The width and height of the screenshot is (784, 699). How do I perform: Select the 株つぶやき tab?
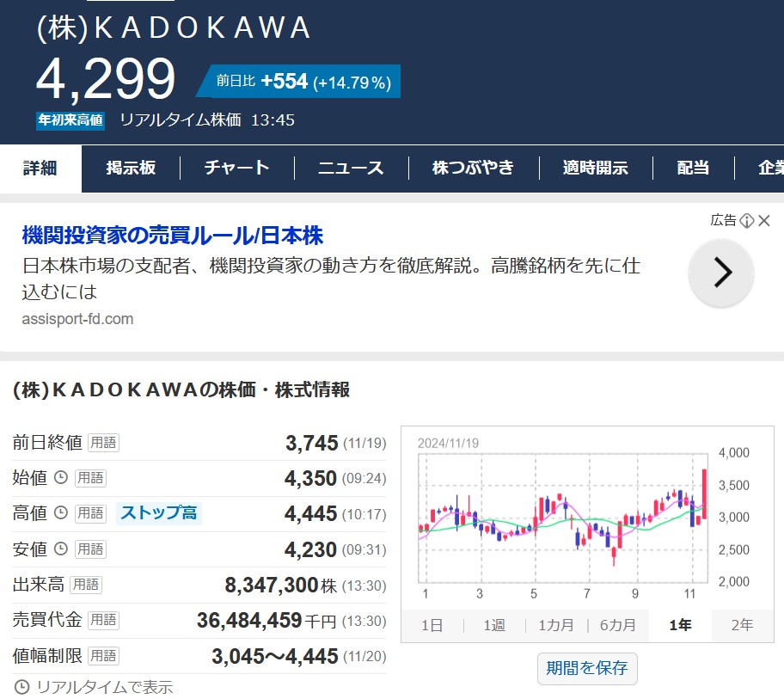pos(473,168)
